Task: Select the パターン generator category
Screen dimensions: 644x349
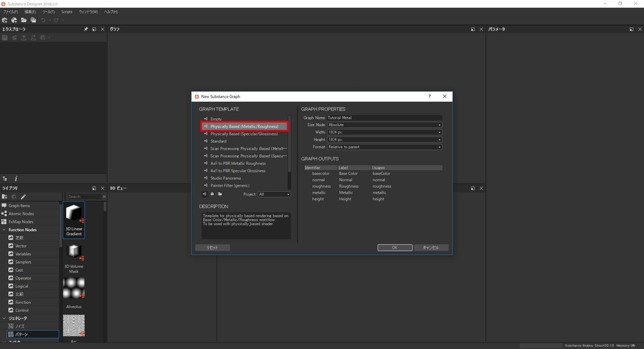Action: point(33,335)
